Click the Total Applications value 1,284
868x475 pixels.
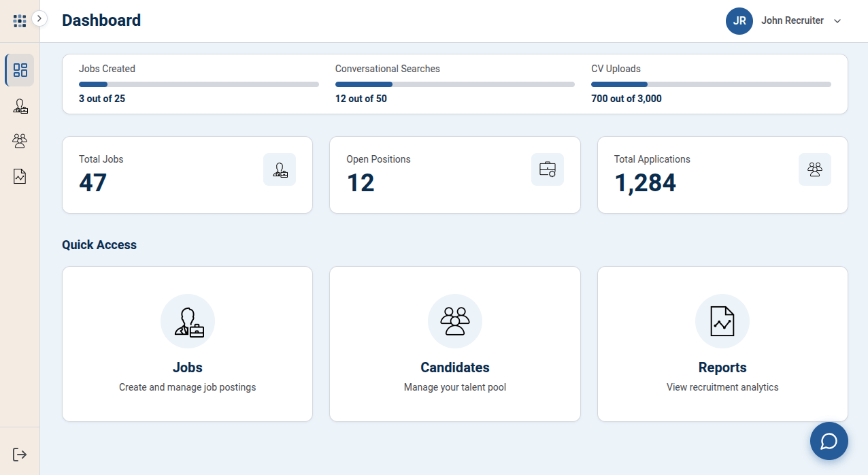tap(646, 182)
